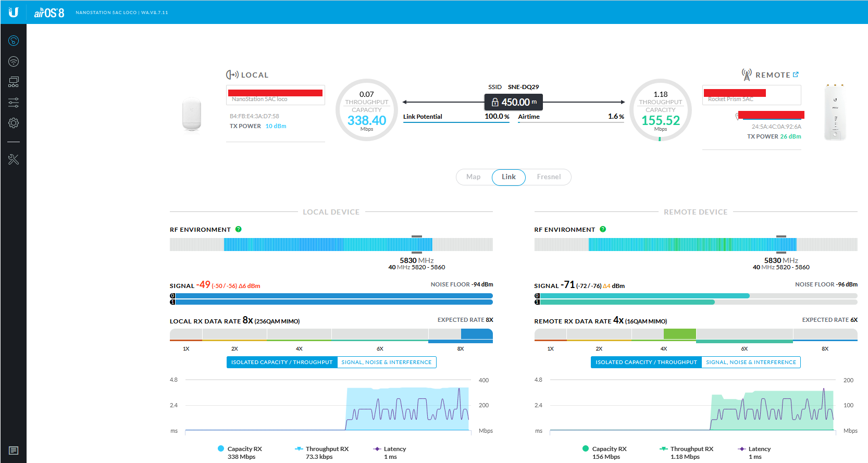Screen dimensions: 868x463
Task: Click the remote Capacity RX legend dot
Action: coord(586,448)
